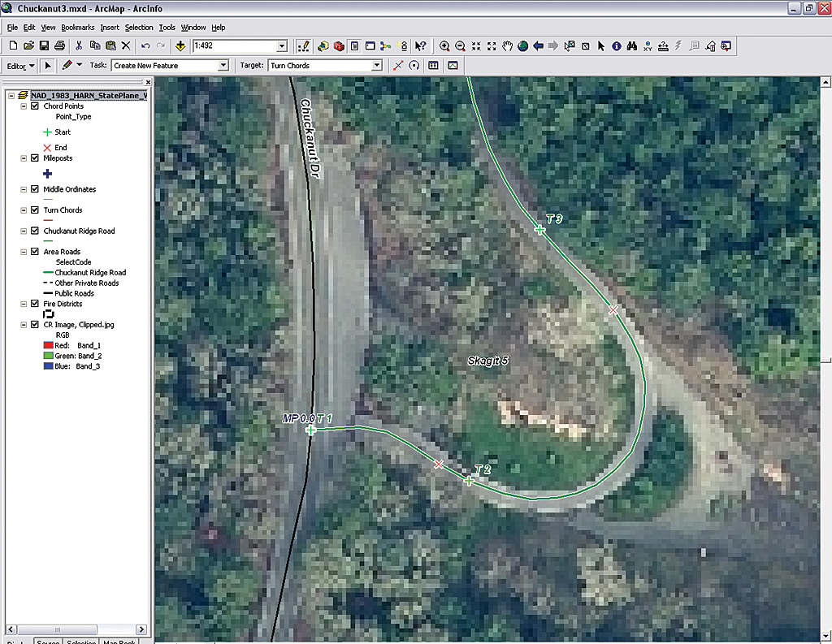Select the Zoom In tool
The width and height of the screenshot is (832, 644).
pyautogui.click(x=444, y=46)
